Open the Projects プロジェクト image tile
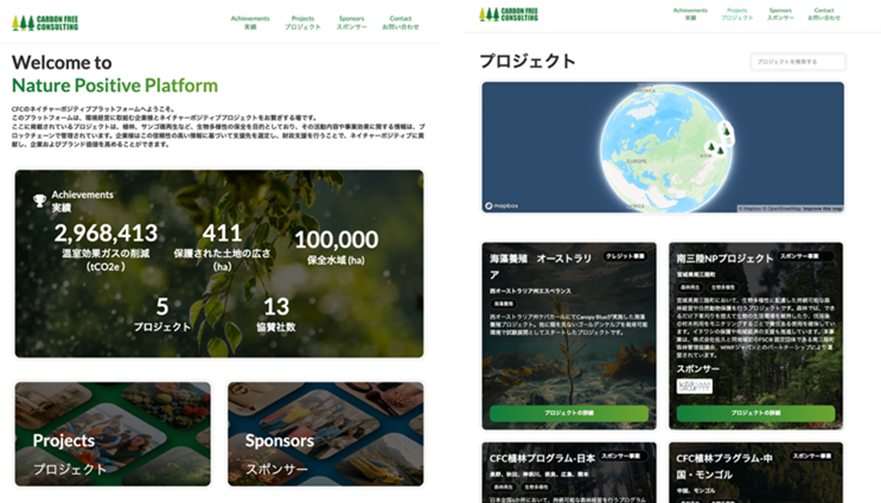The width and height of the screenshot is (881, 503). [x=113, y=433]
